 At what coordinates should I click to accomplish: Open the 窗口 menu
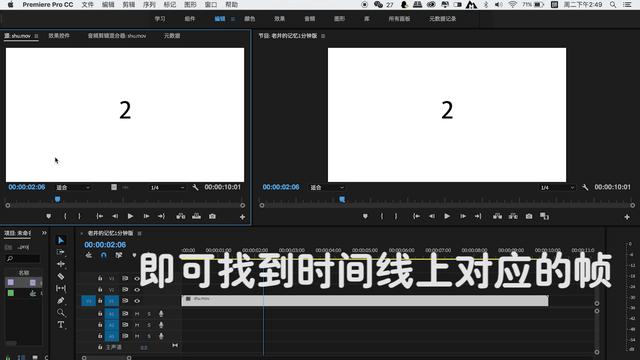tap(211, 5)
